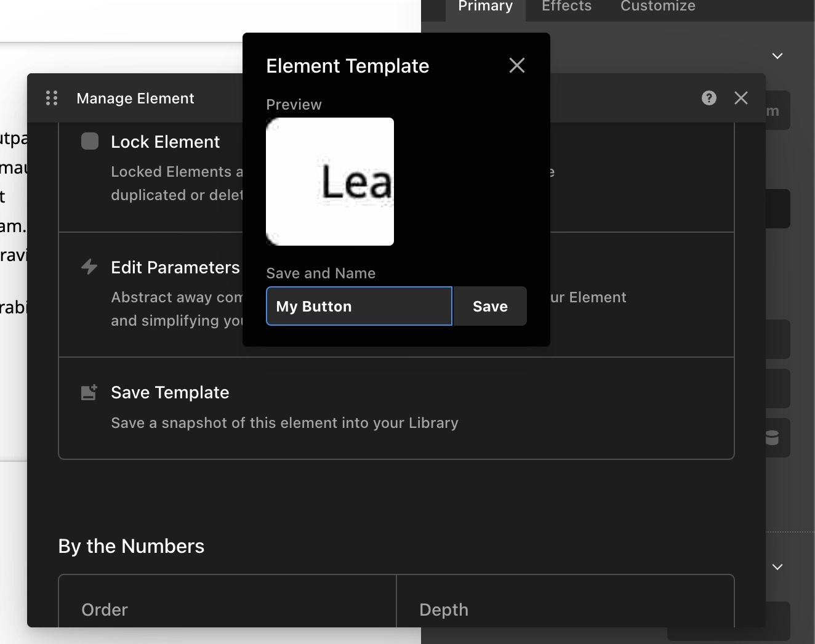Click the template preview thumbnail
815x644 pixels.
coord(330,182)
